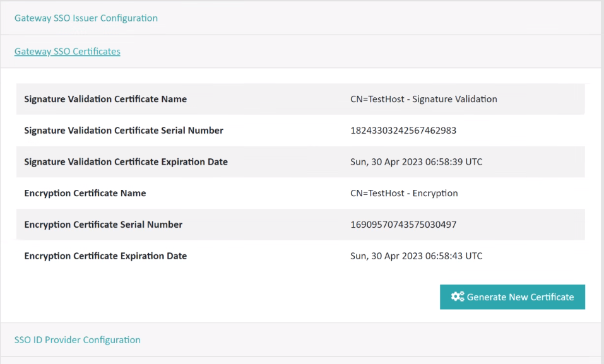The width and height of the screenshot is (604, 364).
Task: Open the SSO ID Provider Configuration section
Action: click(78, 340)
